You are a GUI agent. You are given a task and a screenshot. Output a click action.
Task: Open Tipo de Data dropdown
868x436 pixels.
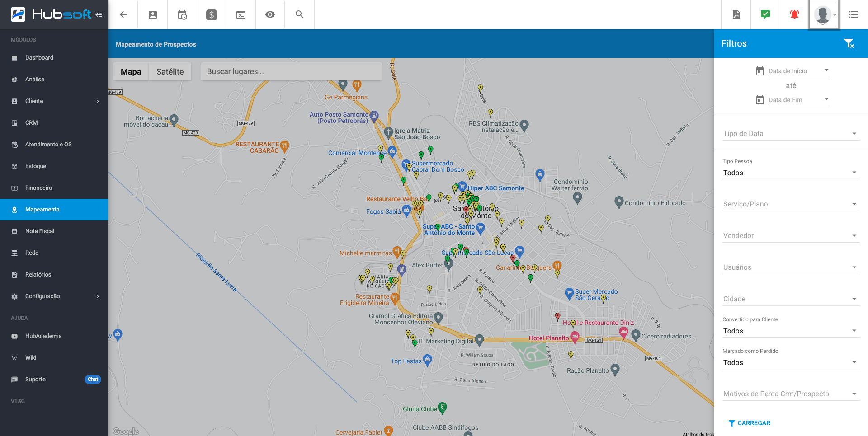point(791,134)
